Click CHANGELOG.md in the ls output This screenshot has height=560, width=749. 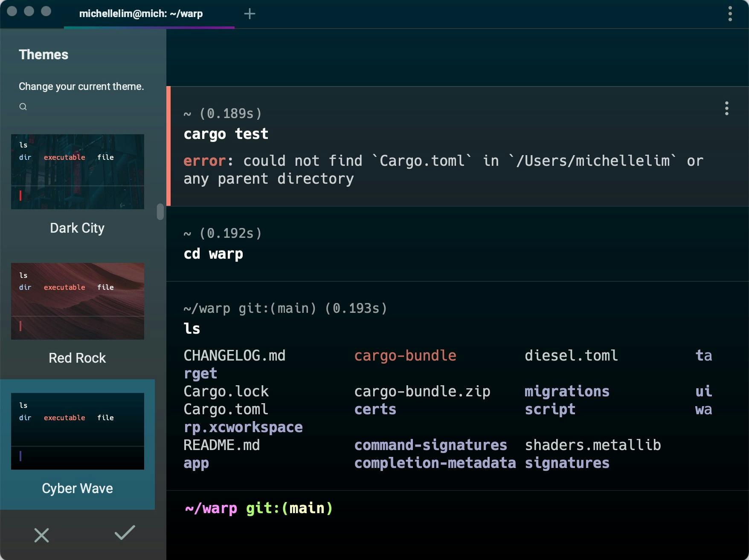235,355
